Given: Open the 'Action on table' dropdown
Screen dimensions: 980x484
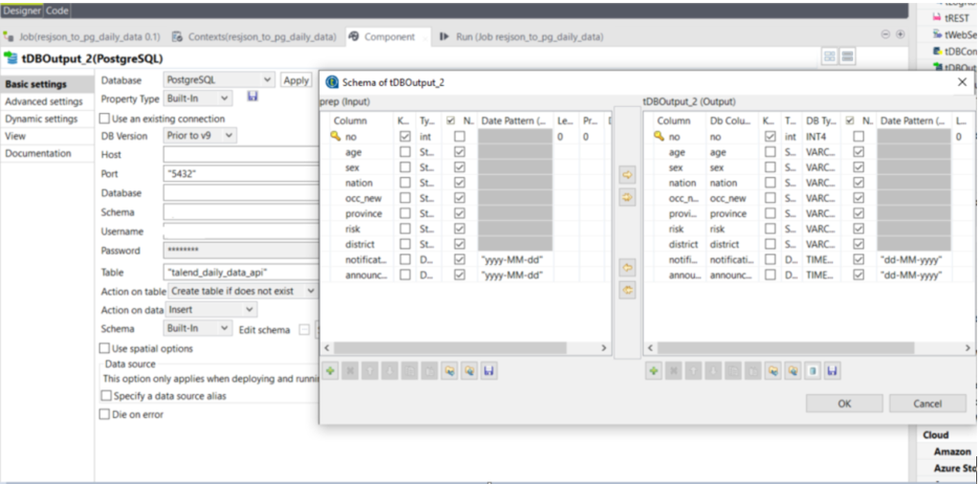Looking at the screenshot, I should (243, 290).
